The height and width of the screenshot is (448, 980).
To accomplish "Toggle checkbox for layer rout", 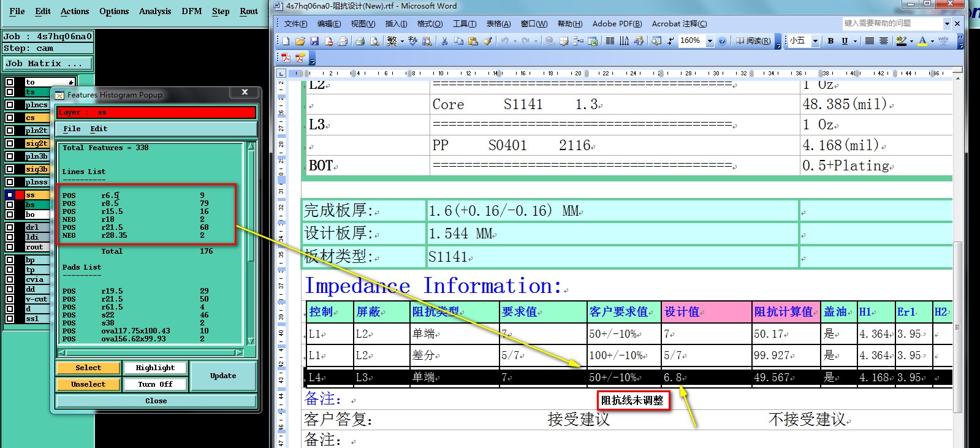I will [10, 247].
